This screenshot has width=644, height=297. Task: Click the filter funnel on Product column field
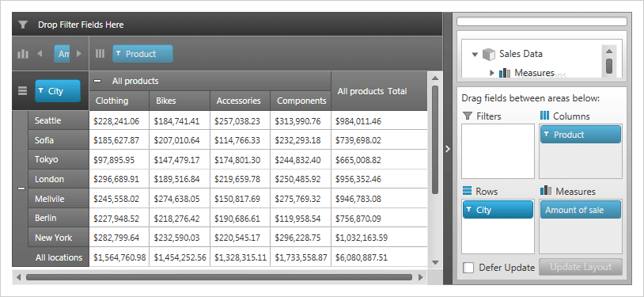point(119,54)
